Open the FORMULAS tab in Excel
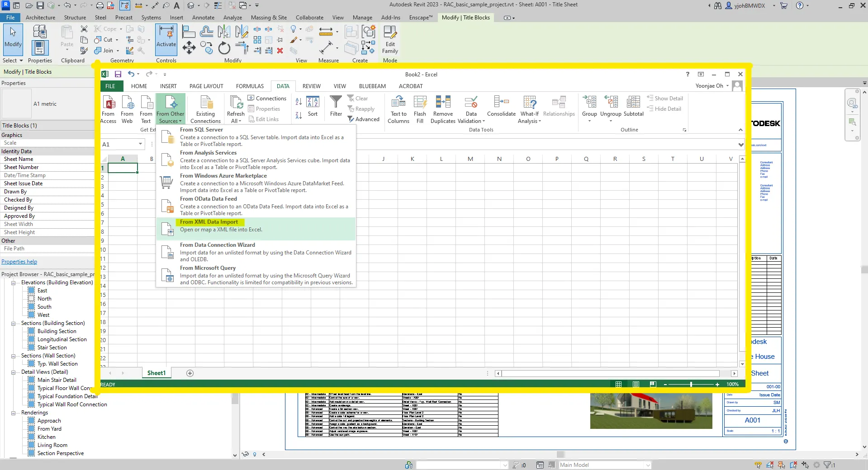The width and height of the screenshot is (868, 470). click(x=250, y=86)
